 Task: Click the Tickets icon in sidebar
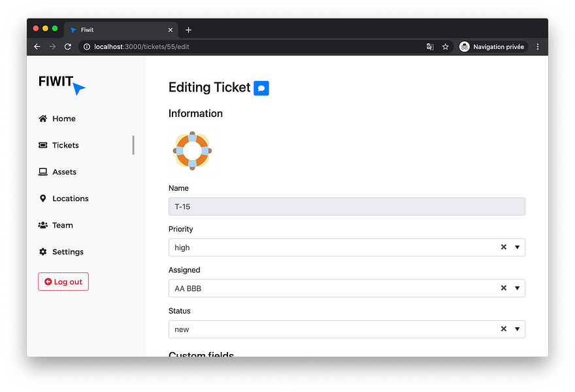[x=43, y=145]
